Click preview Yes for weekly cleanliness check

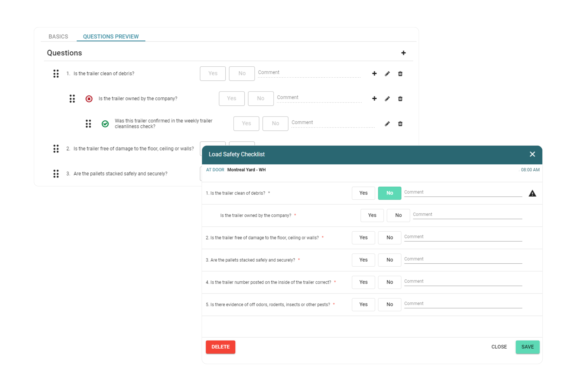[246, 124]
